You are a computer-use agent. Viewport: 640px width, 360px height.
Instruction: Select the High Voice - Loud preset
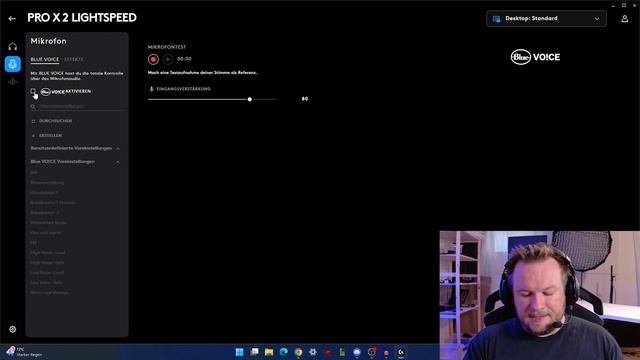pyautogui.click(x=48, y=253)
